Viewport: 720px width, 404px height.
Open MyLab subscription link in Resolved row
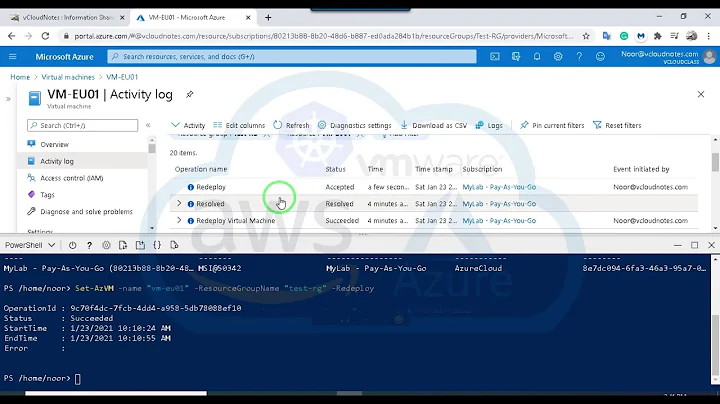499,204
